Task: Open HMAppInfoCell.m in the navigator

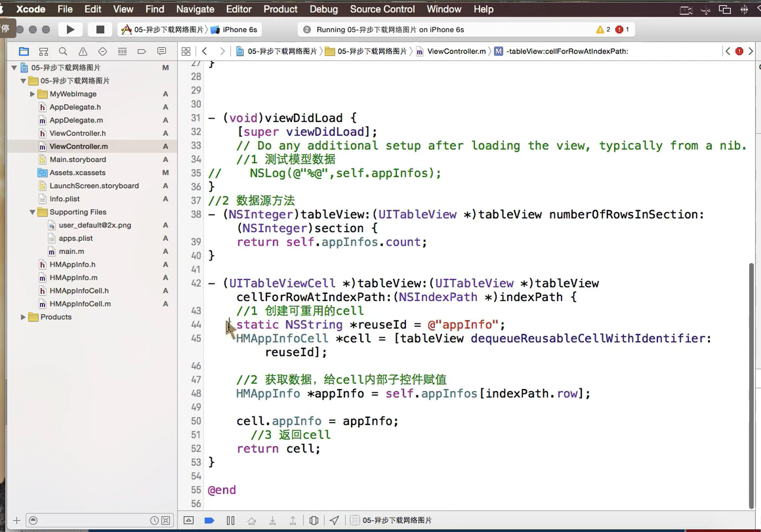Action: click(x=80, y=304)
